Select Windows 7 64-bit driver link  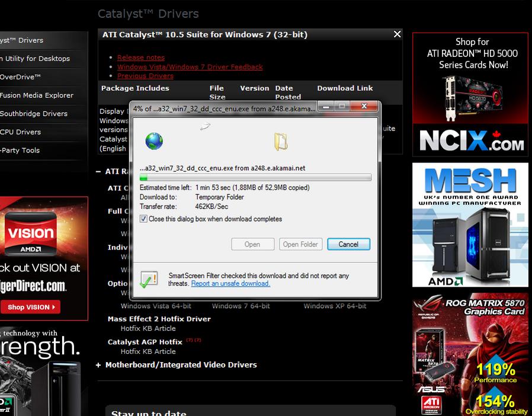click(x=241, y=306)
